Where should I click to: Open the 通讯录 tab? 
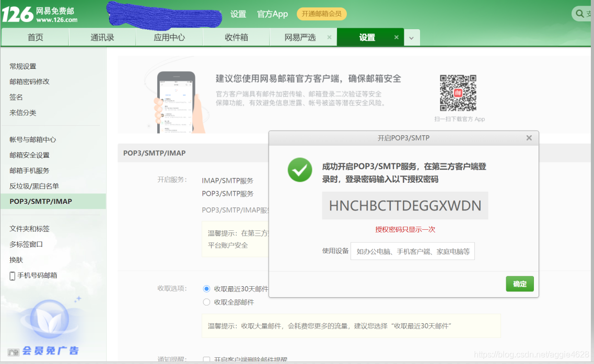click(x=102, y=38)
